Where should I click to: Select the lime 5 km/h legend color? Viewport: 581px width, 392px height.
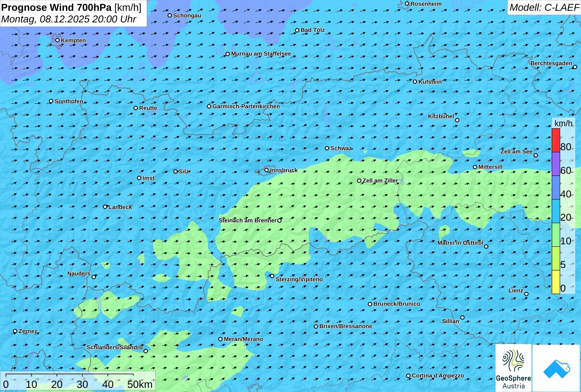click(x=556, y=258)
